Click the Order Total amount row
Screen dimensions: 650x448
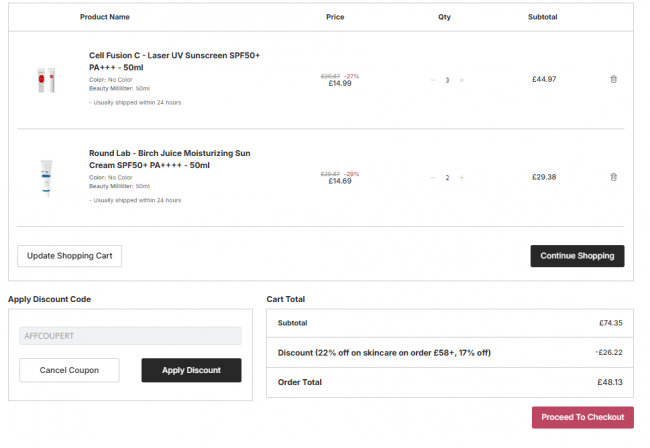tap(450, 382)
